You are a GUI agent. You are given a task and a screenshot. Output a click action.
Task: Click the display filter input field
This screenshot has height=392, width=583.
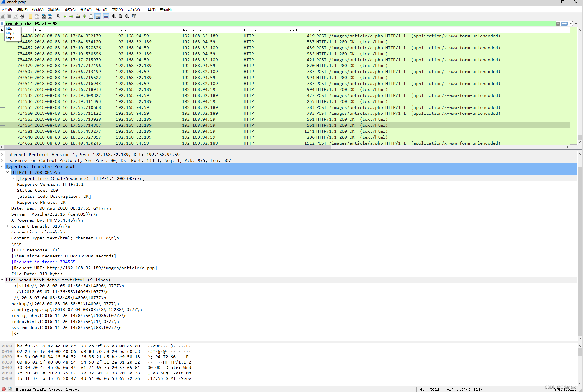point(280,24)
